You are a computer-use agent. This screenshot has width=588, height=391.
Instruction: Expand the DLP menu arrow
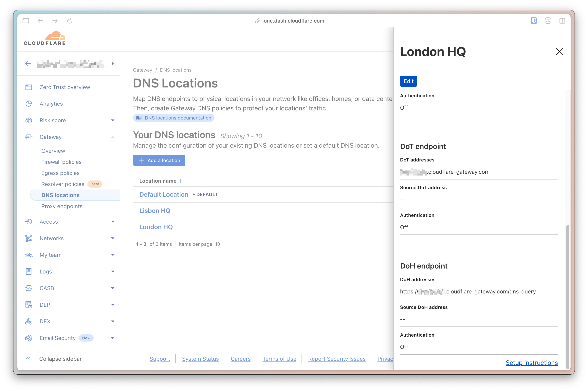113,305
